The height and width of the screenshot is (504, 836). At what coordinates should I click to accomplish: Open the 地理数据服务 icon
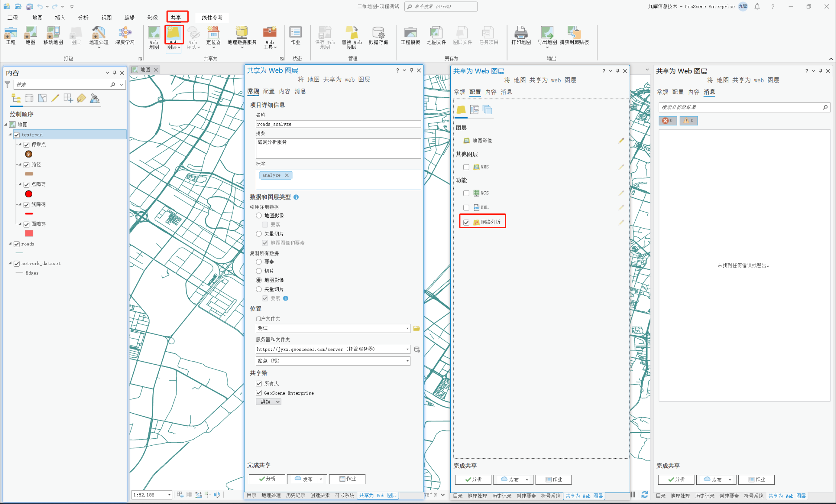242,37
